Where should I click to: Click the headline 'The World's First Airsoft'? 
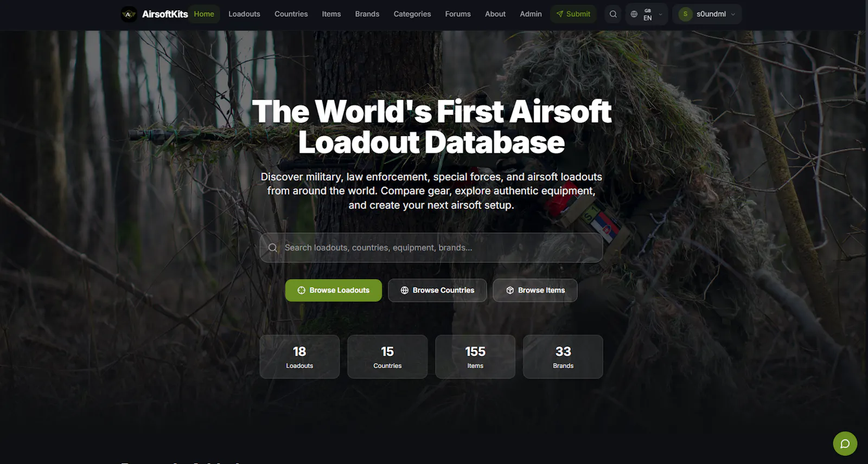431,111
